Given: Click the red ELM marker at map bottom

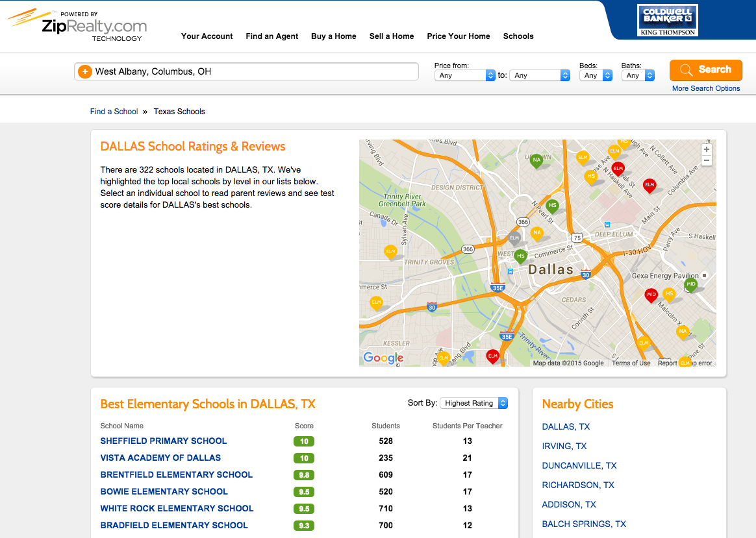Looking at the screenshot, I should click(x=492, y=357).
